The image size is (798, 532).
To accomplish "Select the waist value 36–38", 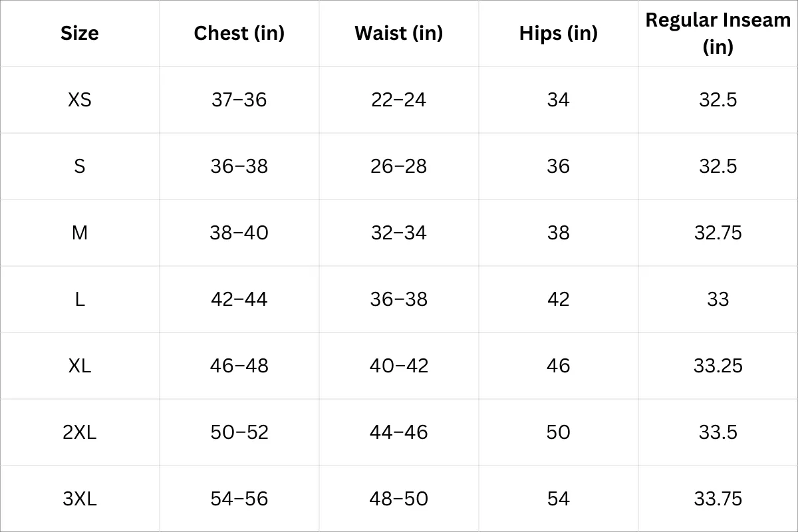I will click(399, 299).
